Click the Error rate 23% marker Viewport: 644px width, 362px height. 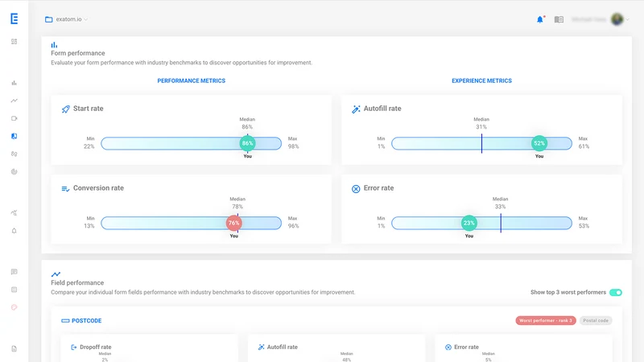point(469,223)
